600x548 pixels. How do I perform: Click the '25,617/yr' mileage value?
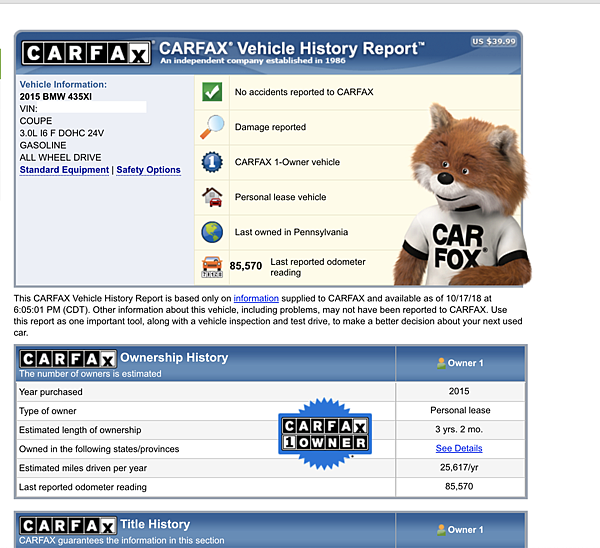tap(459, 467)
